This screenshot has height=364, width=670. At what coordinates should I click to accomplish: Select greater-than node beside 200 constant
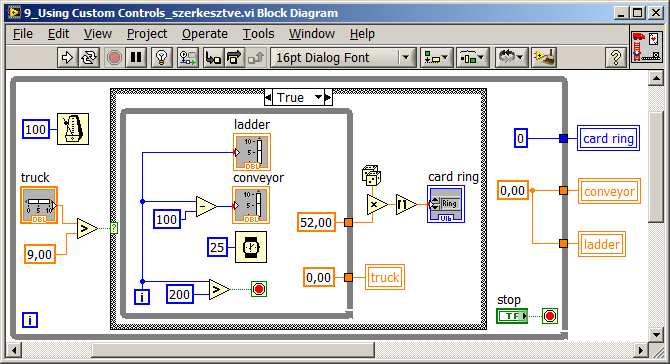tap(219, 290)
